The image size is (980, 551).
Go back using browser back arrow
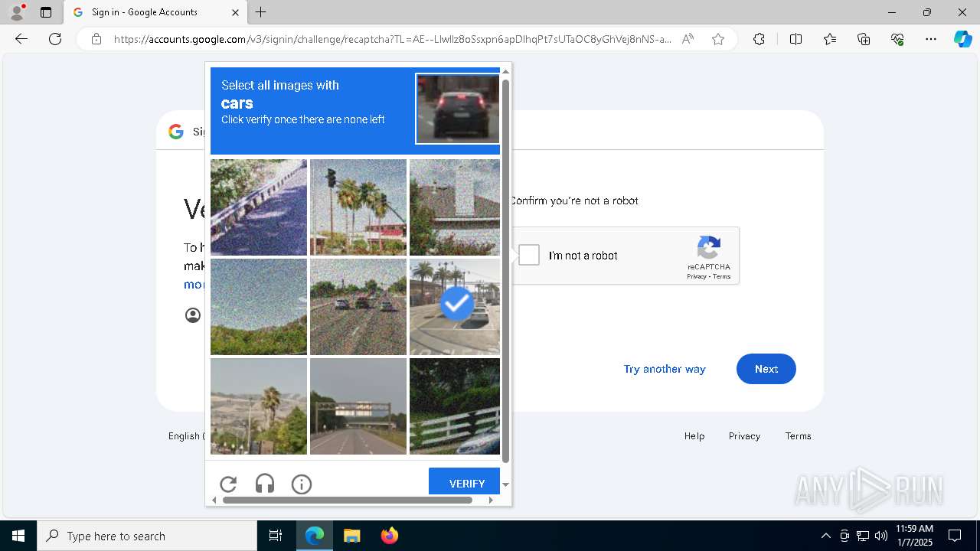pos(21,39)
